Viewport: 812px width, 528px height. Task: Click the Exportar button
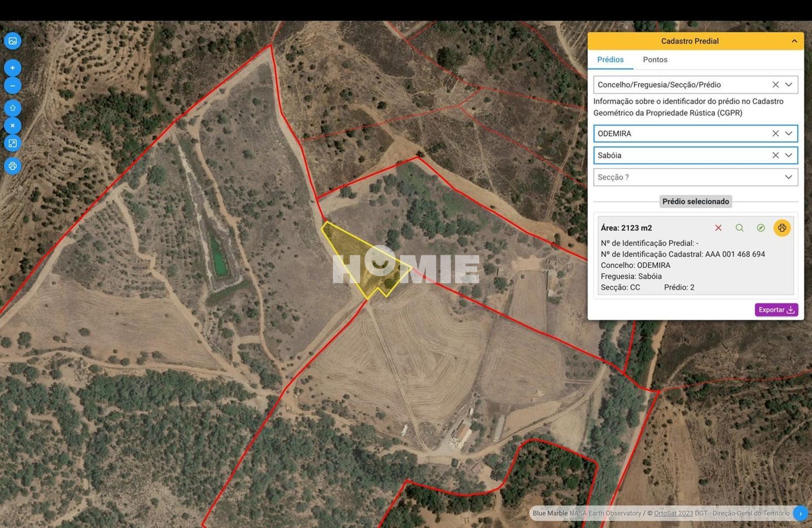click(776, 310)
